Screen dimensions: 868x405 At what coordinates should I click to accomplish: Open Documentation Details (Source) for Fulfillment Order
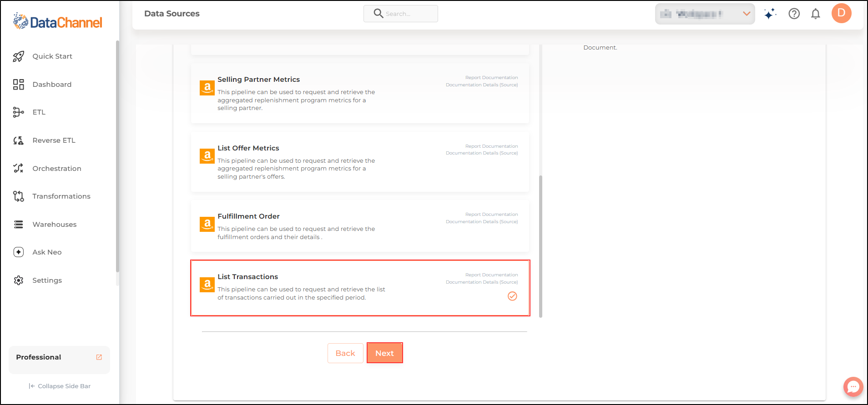click(482, 222)
